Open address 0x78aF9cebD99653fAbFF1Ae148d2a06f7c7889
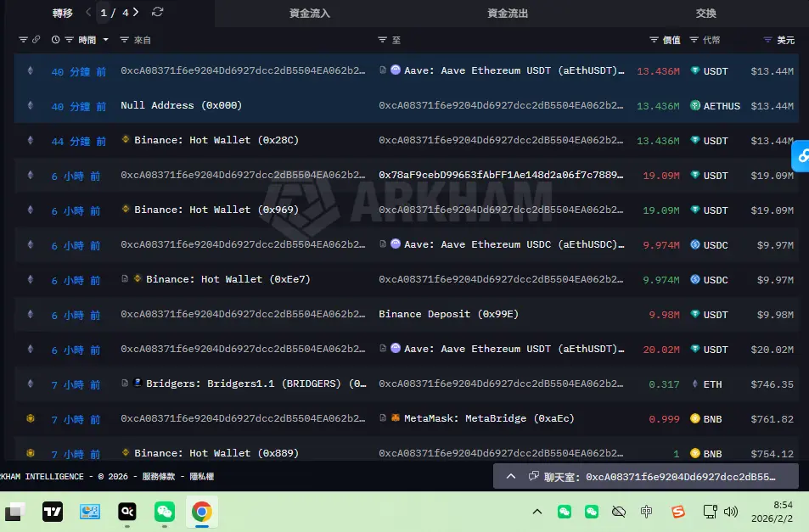The width and height of the screenshot is (809, 532). (x=501, y=175)
